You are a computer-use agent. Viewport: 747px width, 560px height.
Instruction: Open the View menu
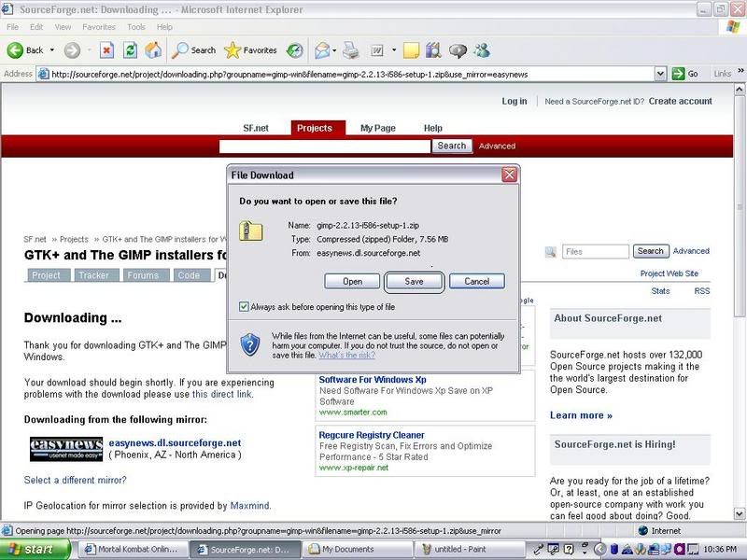[x=63, y=27]
